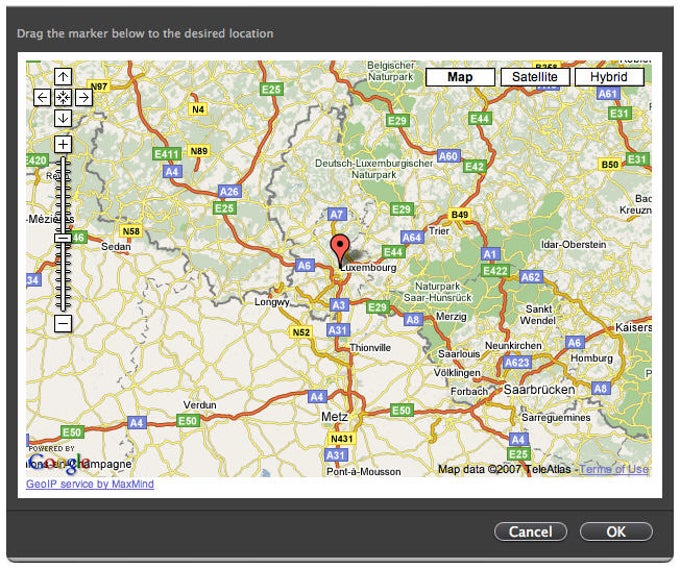
Task: Click the Trier city label
Action: [x=439, y=231]
